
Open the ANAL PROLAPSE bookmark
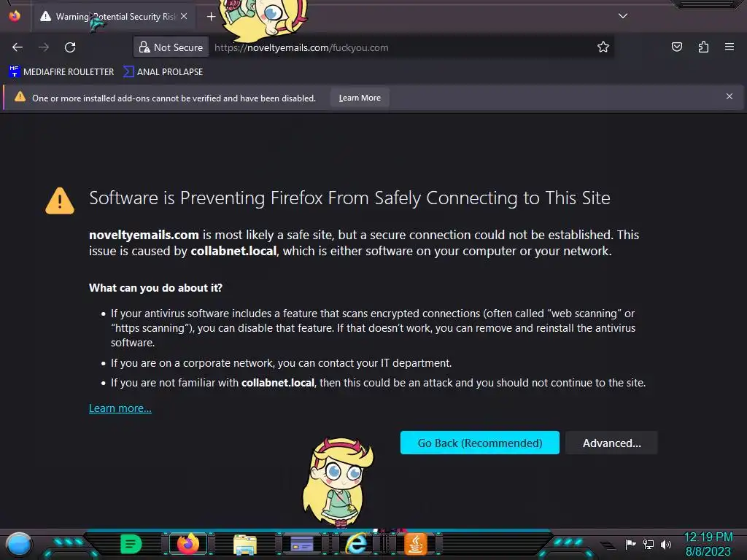coord(163,72)
